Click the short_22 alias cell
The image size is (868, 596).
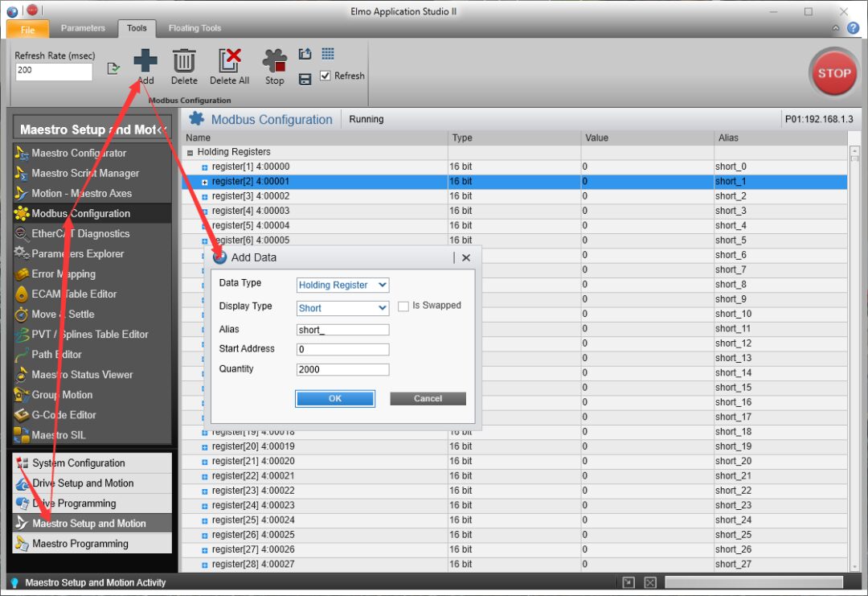[x=780, y=490]
